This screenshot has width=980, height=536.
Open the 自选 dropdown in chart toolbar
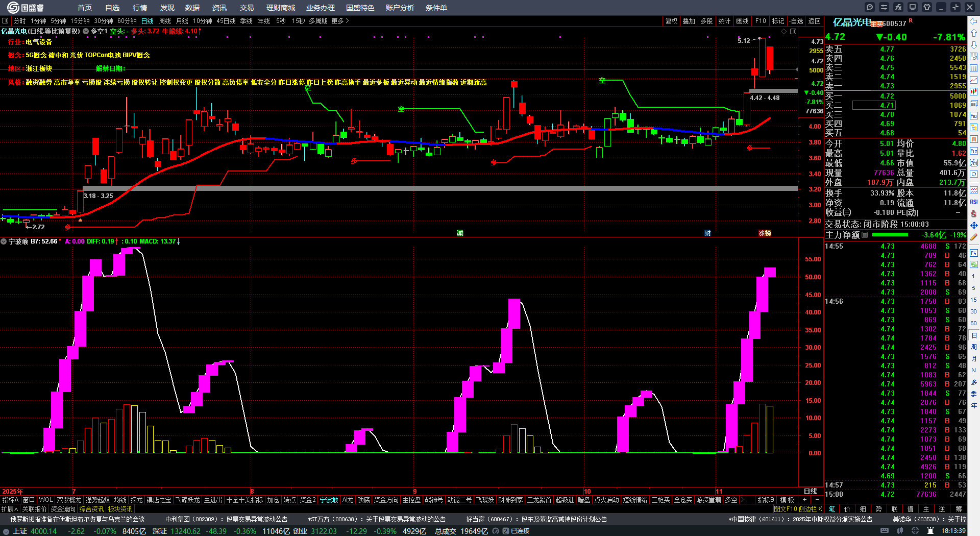coord(796,21)
